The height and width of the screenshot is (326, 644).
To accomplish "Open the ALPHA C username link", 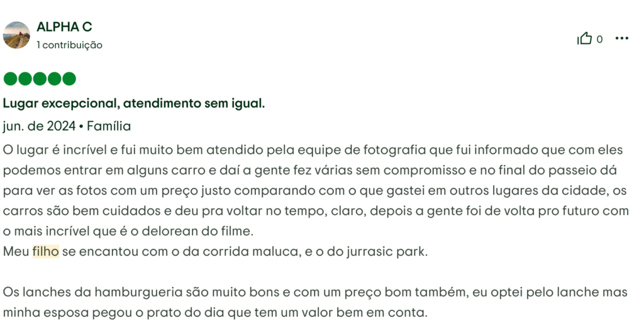I will click(64, 27).
